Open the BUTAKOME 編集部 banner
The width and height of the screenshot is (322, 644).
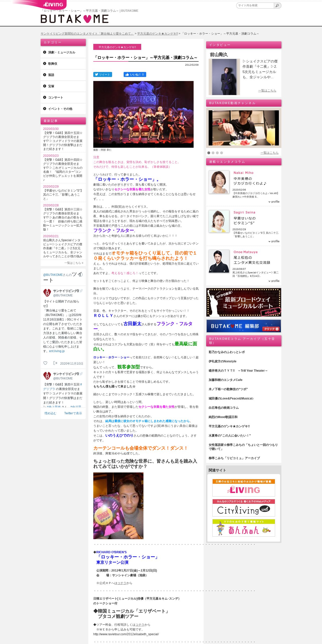pos(244,326)
